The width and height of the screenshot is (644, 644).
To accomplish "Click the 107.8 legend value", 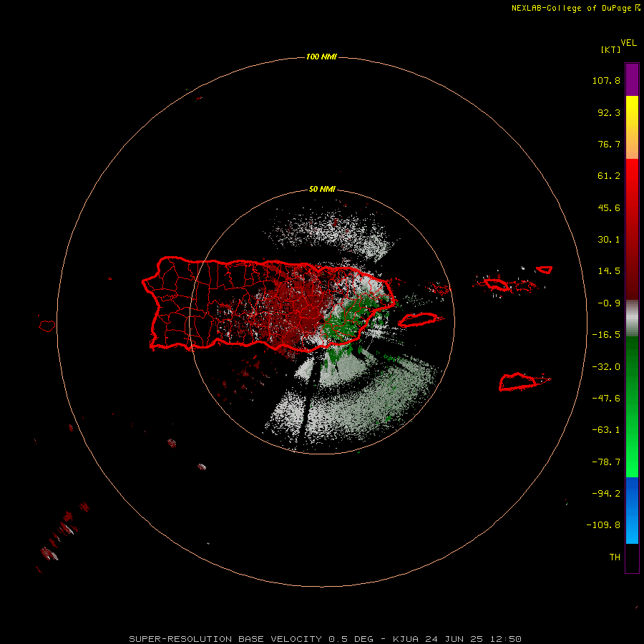I will click(x=606, y=80).
